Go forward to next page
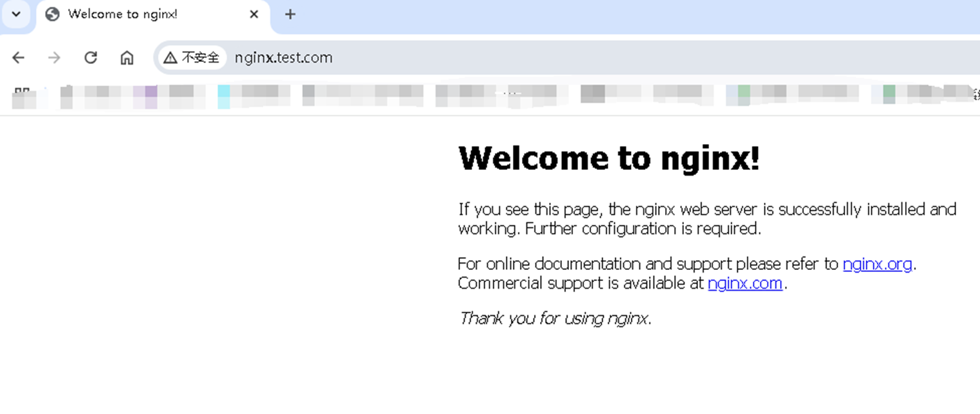This screenshot has width=980, height=414. (x=54, y=57)
